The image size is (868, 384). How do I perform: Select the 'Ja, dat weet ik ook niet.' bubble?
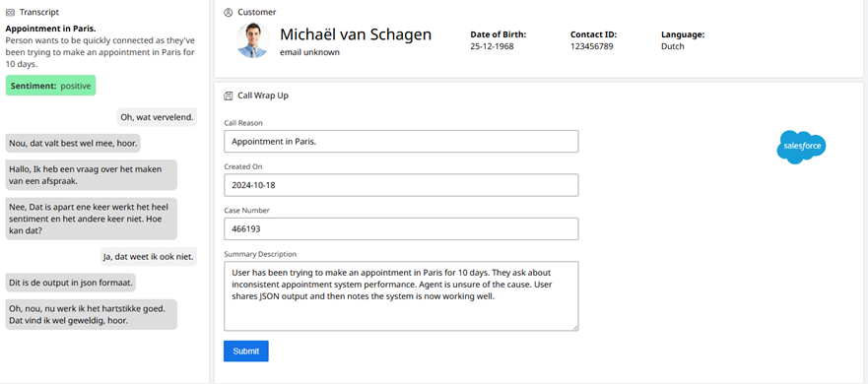(149, 256)
